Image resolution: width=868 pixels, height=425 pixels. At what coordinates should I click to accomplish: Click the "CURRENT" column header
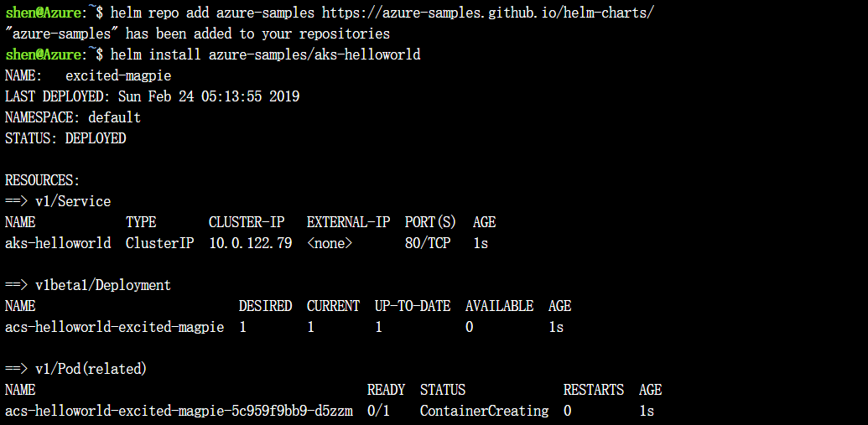334,307
